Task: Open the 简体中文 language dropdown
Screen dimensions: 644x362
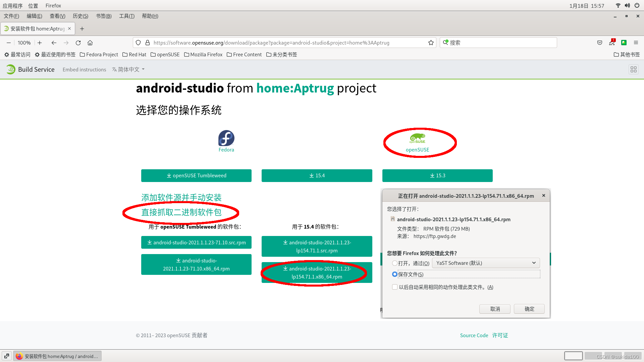Action: click(x=128, y=69)
